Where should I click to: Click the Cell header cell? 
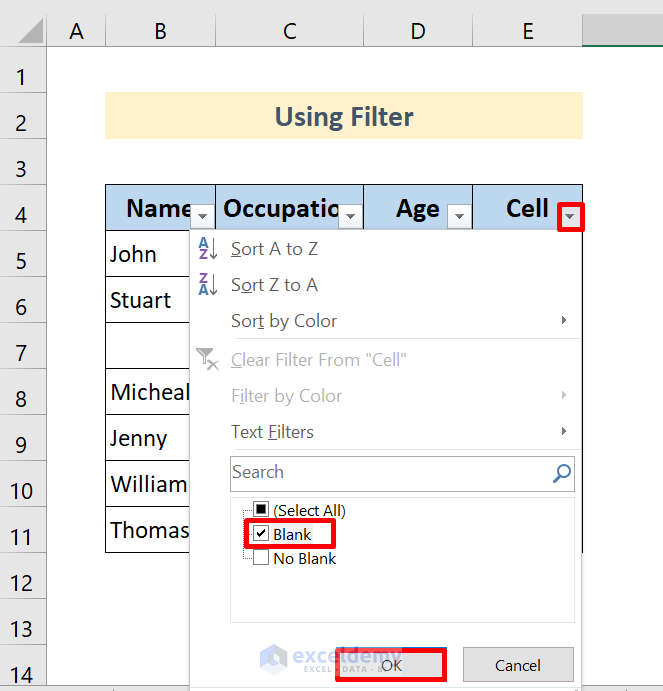click(528, 208)
